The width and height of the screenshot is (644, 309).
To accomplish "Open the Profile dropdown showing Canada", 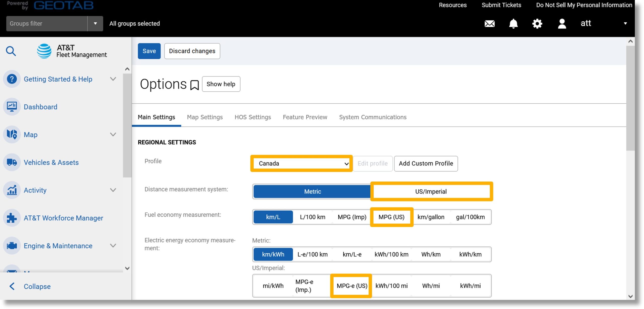I will click(301, 163).
